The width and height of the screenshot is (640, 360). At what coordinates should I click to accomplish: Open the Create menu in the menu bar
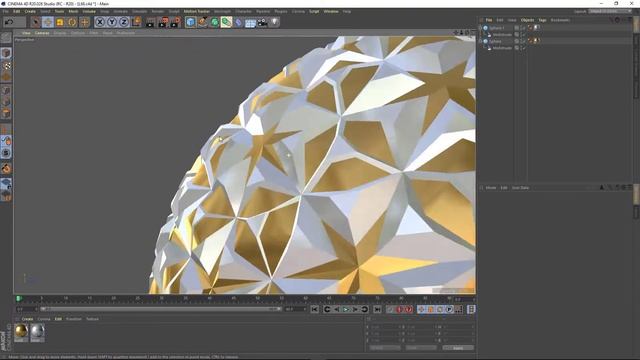coord(30,11)
